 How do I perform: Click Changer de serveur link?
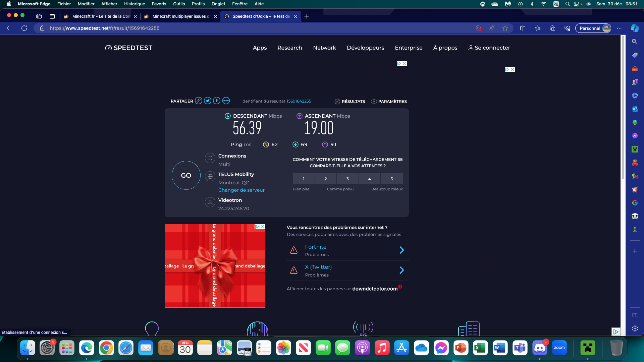[x=241, y=190]
